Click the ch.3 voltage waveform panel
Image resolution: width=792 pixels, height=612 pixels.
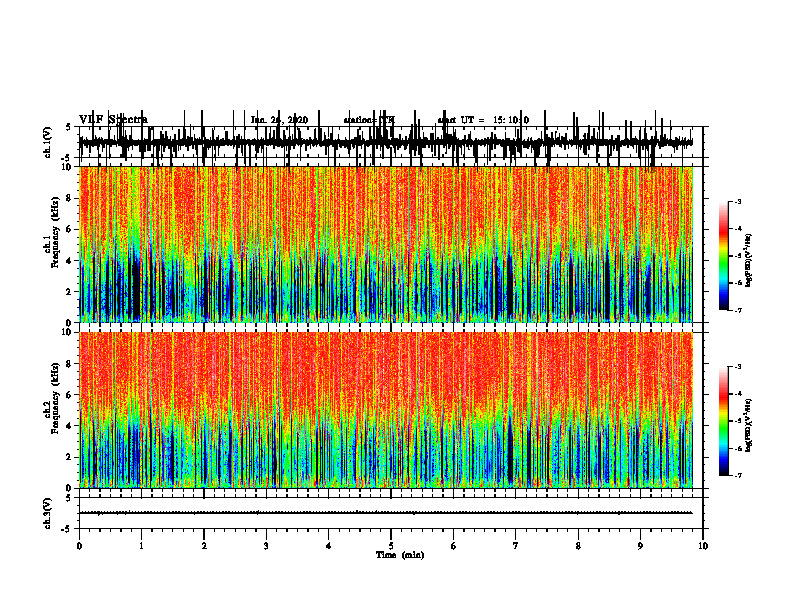(x=391, y=513)
